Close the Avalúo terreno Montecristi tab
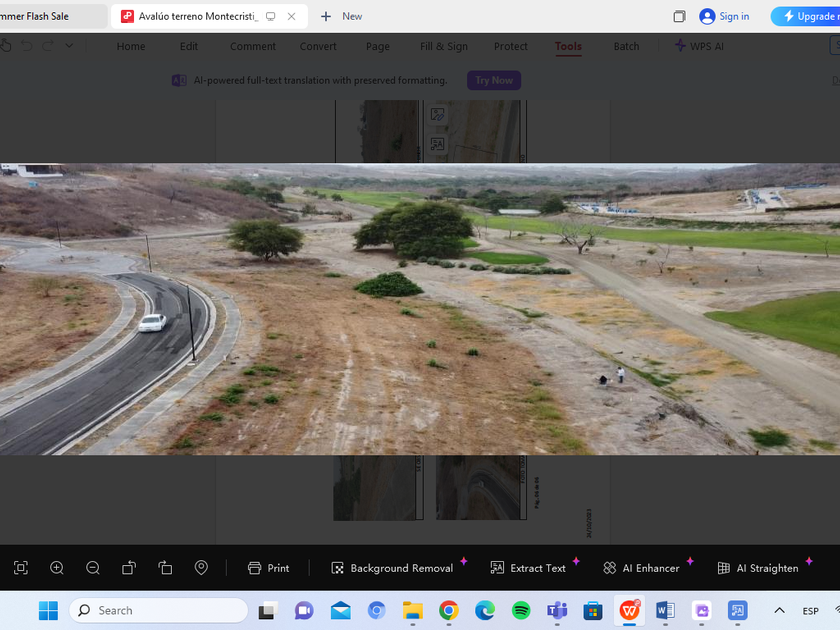Image resolution: width=840 pixels, height=630 pixels. click(x=291, y=17)
